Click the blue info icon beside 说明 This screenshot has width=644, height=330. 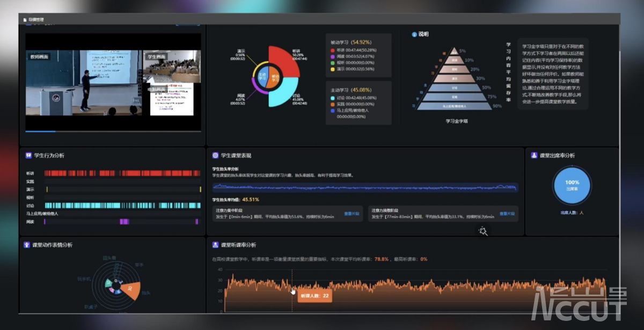[x=414, y=34]
